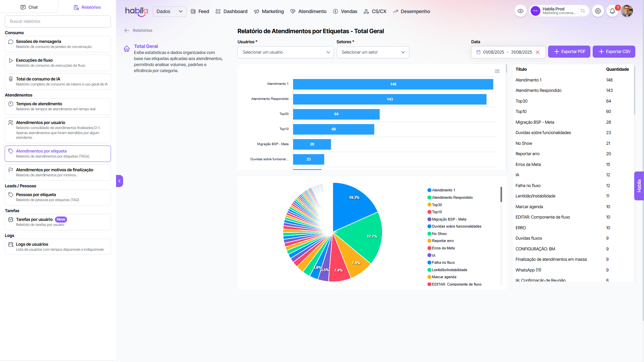Open the notifications bell

612,11
